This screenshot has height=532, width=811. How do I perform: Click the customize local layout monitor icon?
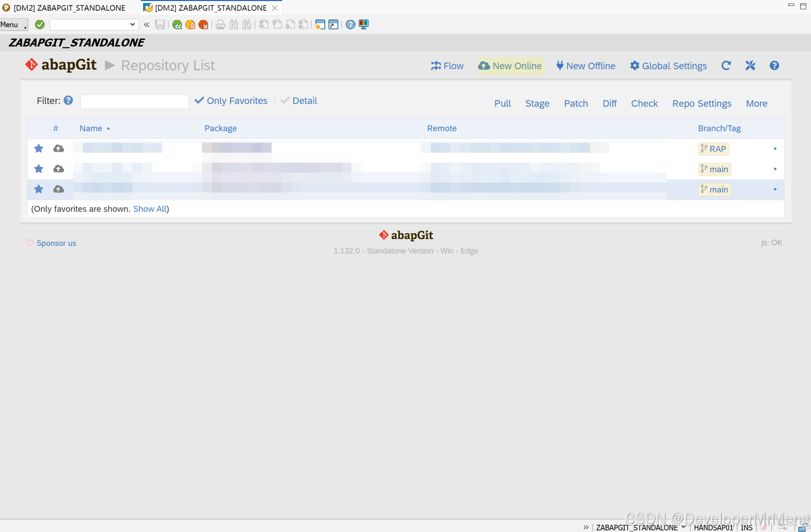pyautogui.click(x=364, y=25)
